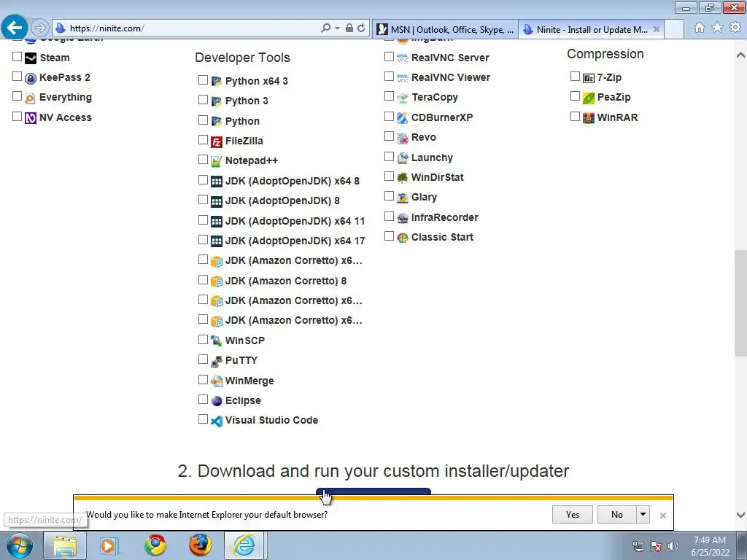The height and width of the screenshot is (560, 747).
Task: Open a new blank tab
Action: coord(674,29)
